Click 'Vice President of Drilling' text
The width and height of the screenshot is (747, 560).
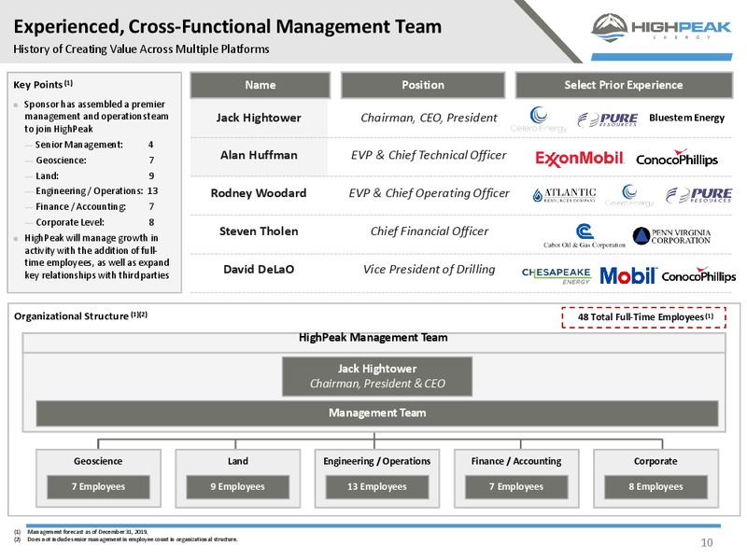point(429,270)
